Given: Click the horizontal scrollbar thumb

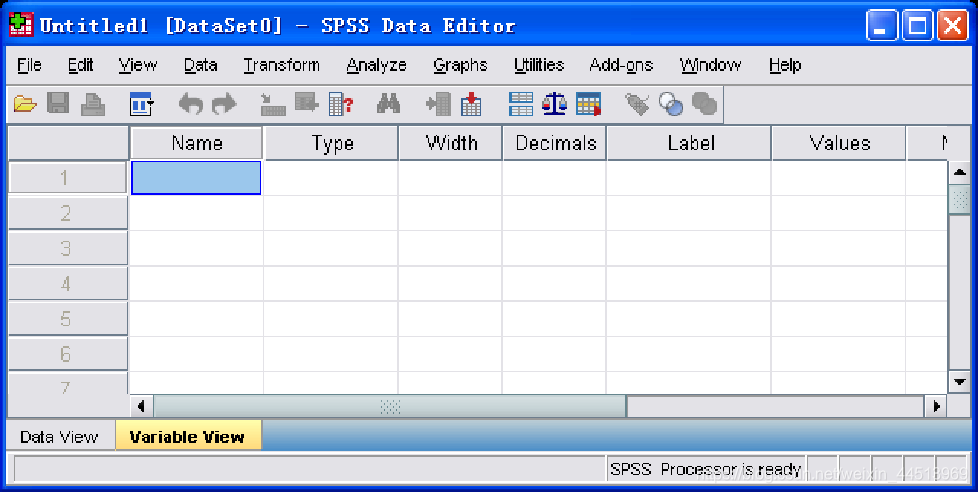Looking at the screenshot, I should coord(390,406).
